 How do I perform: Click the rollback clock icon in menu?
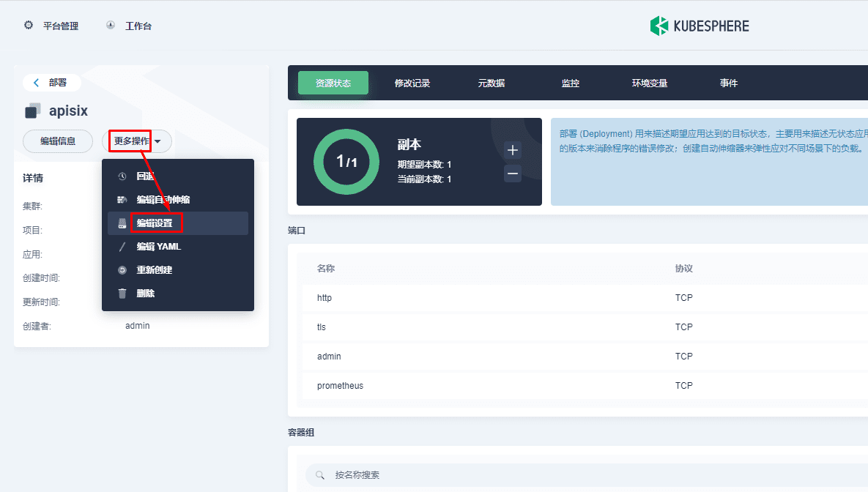tap(122, 176)
